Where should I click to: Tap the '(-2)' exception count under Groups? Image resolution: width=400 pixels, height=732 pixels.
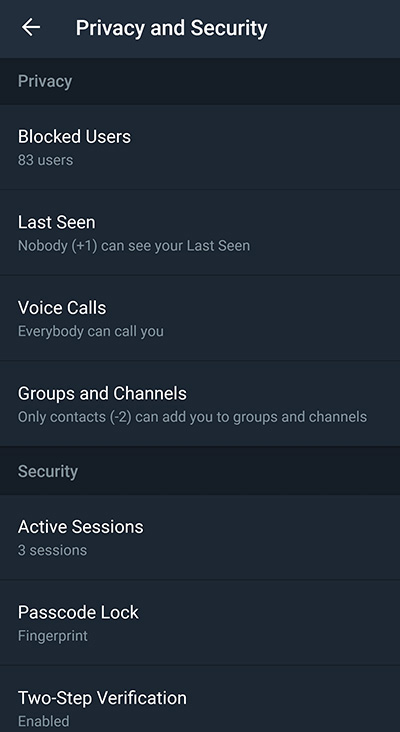click(x=118, y=417)
